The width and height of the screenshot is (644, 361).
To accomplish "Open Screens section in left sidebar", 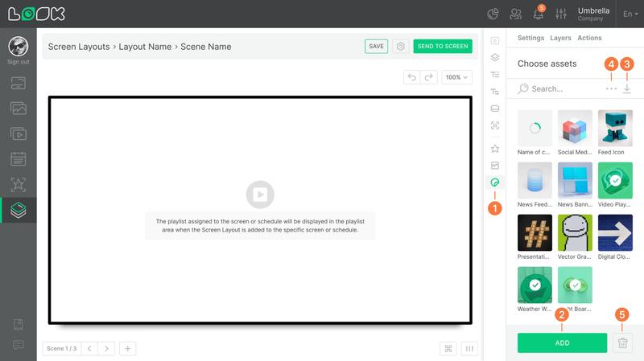I will pos(18,84).
